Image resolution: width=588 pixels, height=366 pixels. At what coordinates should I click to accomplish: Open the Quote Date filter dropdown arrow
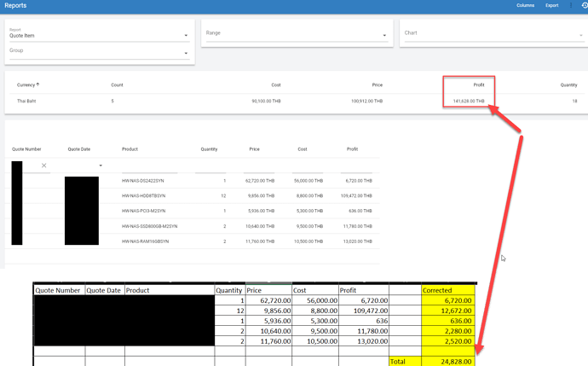click(101, 166)
